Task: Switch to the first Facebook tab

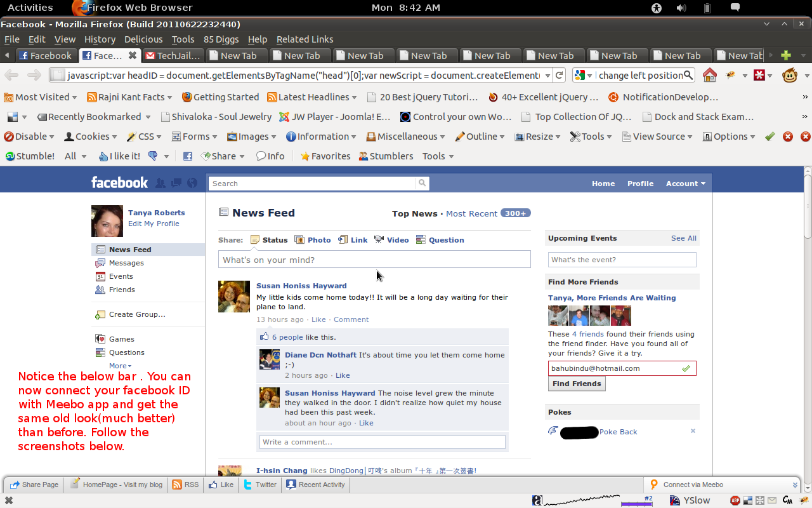Action: point(46,55)
